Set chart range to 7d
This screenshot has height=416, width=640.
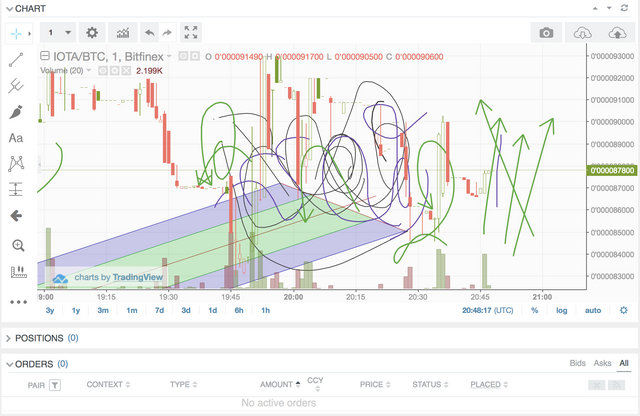tap(159, 310)
